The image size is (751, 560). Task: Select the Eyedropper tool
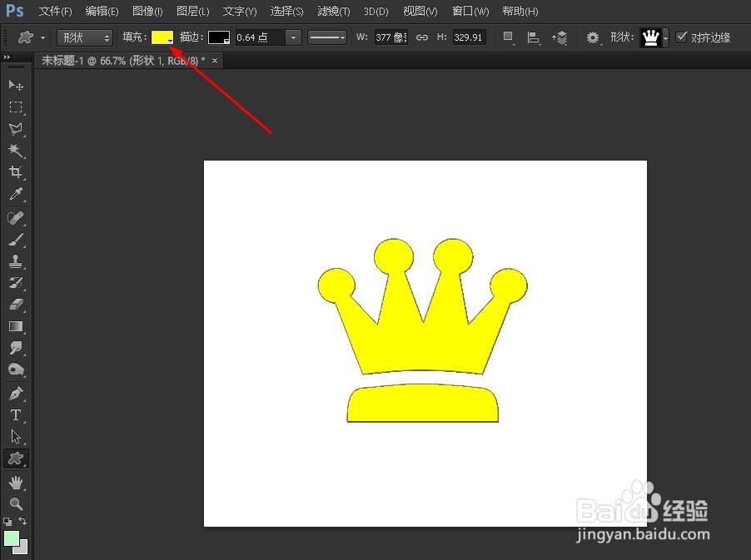(16, 194)
